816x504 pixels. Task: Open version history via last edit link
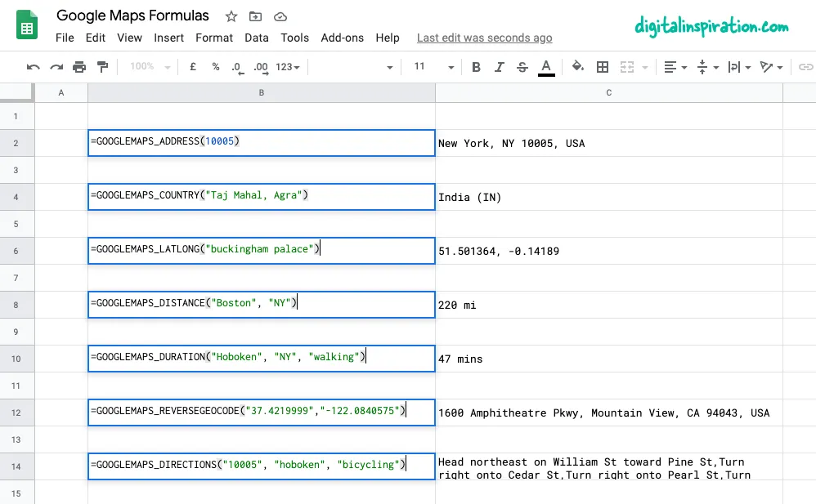point(484,38)
